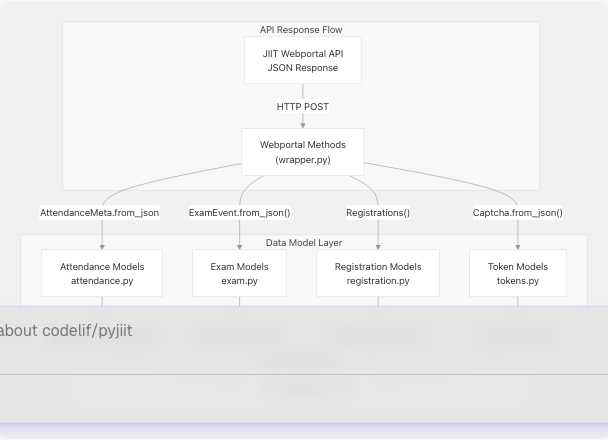
Task: Click the Data Model Layer group title
Action: pos(303,243)
